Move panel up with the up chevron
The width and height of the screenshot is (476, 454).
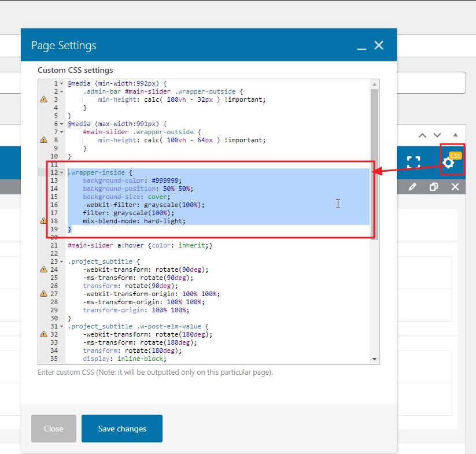coord(422,135)
